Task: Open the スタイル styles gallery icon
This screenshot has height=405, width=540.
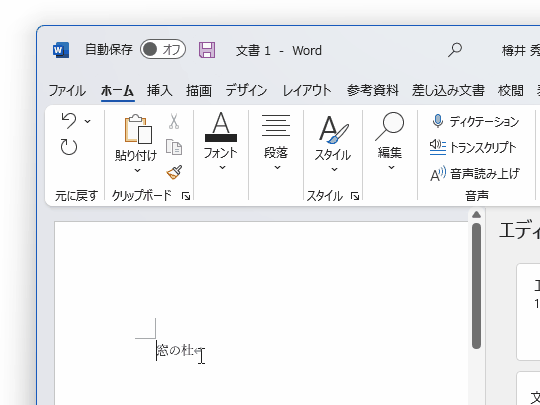Action: pyautogui.click(x=333, y=130)
